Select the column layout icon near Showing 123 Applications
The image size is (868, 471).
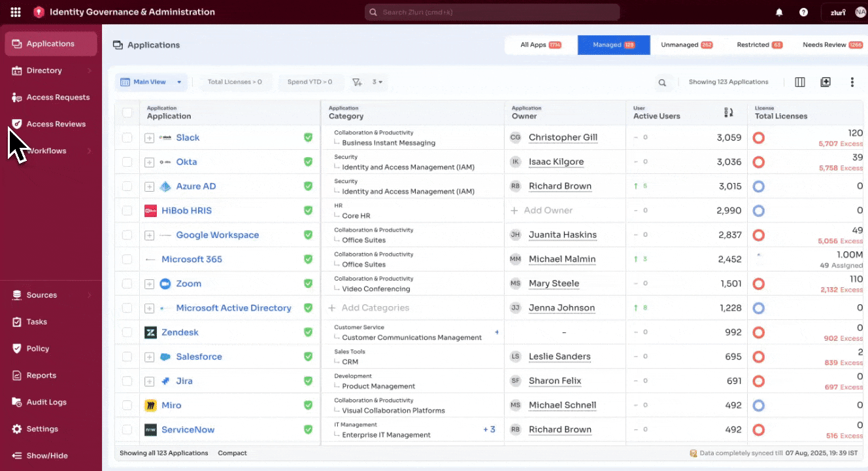click(x=799, y=82)
